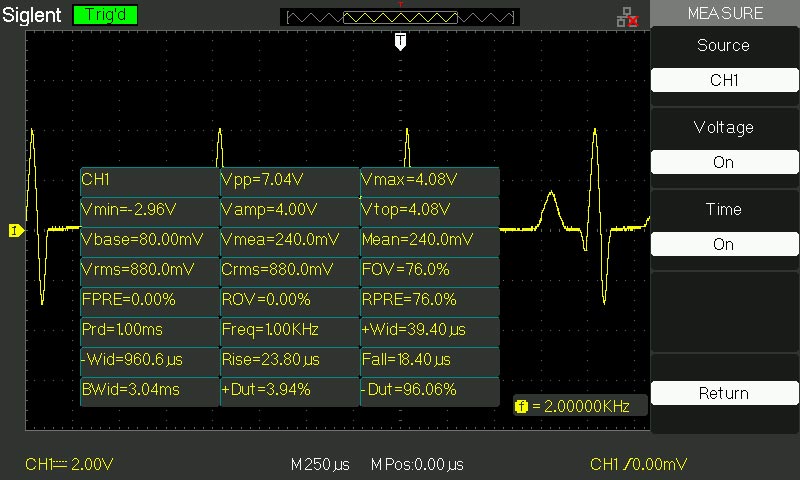Click the Trig'd status indicator

tap(105, 15)
